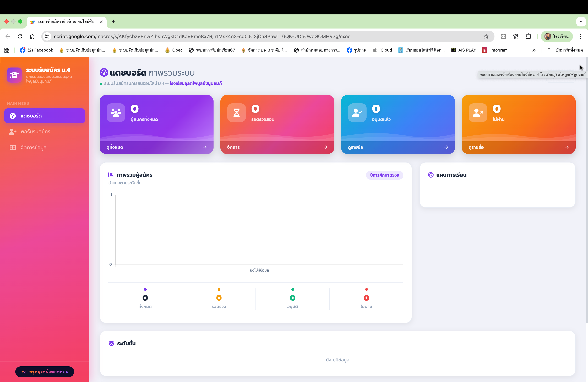Viewport: 588px width, 382px height.
Task: Open the Chrome three-dot menu
Action: [580, 37]
